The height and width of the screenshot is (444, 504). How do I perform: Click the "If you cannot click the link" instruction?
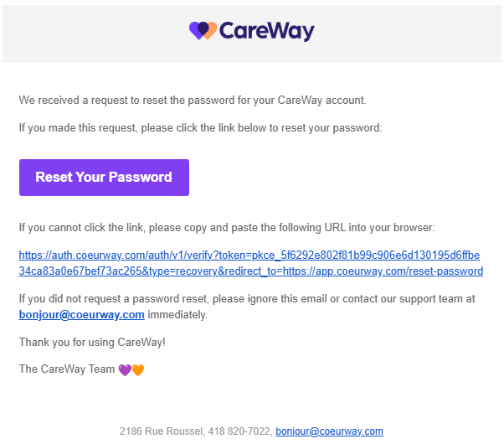pyautogui.click(x=227, y=228)
